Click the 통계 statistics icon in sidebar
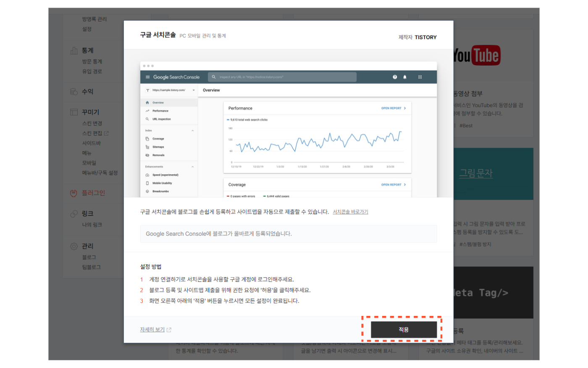 [x=74, y=51]
